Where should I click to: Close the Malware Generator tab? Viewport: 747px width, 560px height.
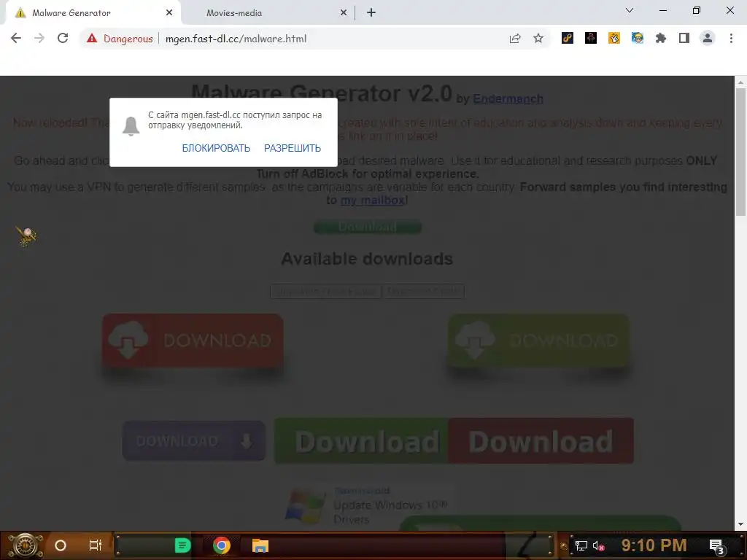click(169, 13)
